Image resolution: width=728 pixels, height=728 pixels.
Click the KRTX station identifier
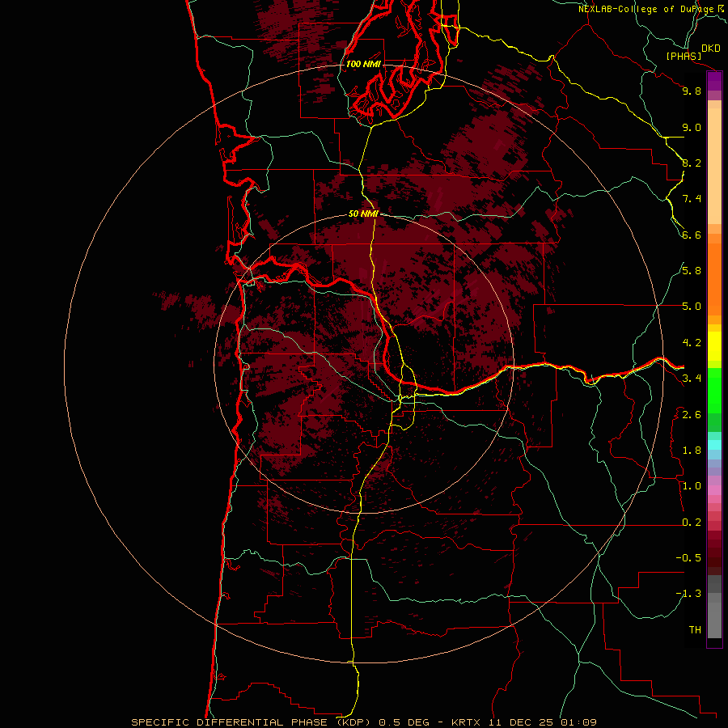(466, 722)
